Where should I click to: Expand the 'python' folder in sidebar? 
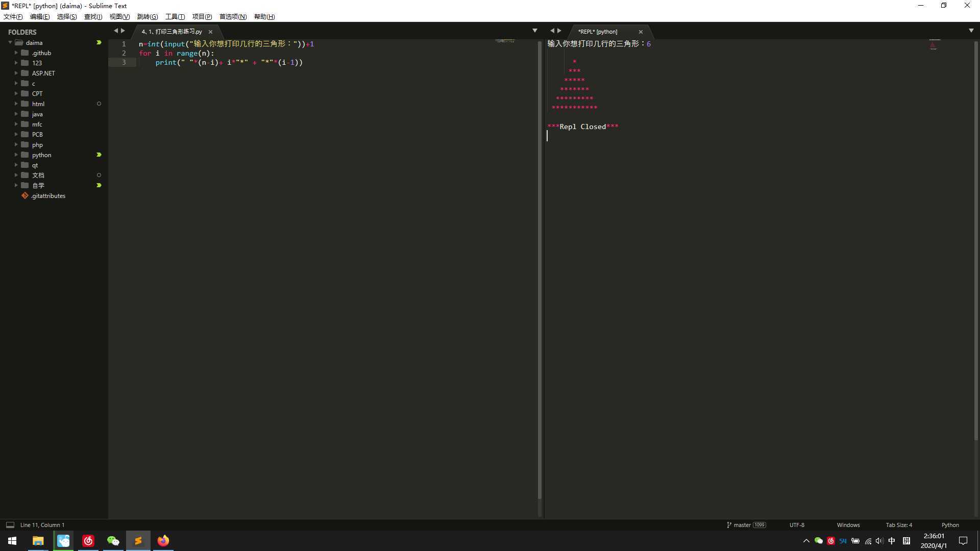[x=16, y=154]
